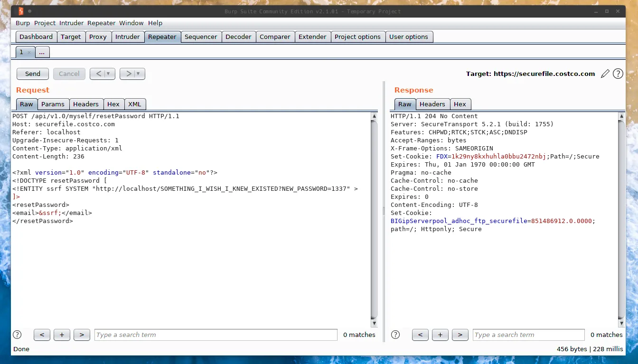Open back history dropdown arrow
This screenshot has height=364, width=638.
[109, 74]
